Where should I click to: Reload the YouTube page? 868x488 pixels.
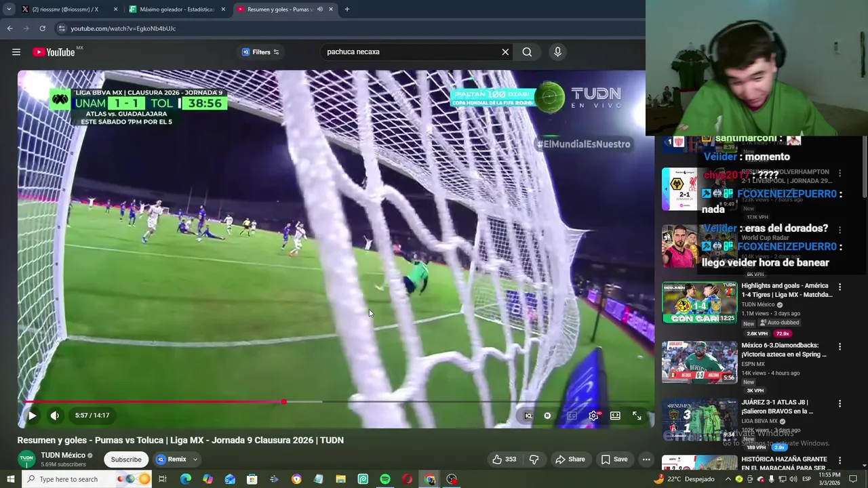coord(42,28)
